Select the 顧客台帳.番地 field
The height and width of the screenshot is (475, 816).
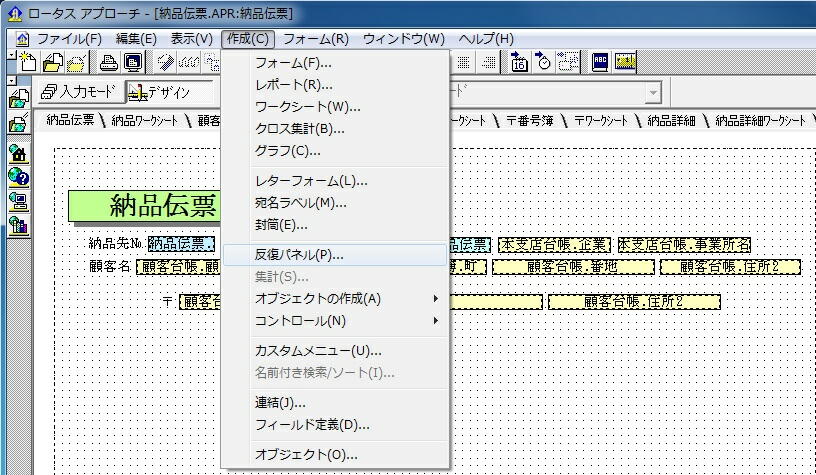pyautogui.click(x=573, y=267)
